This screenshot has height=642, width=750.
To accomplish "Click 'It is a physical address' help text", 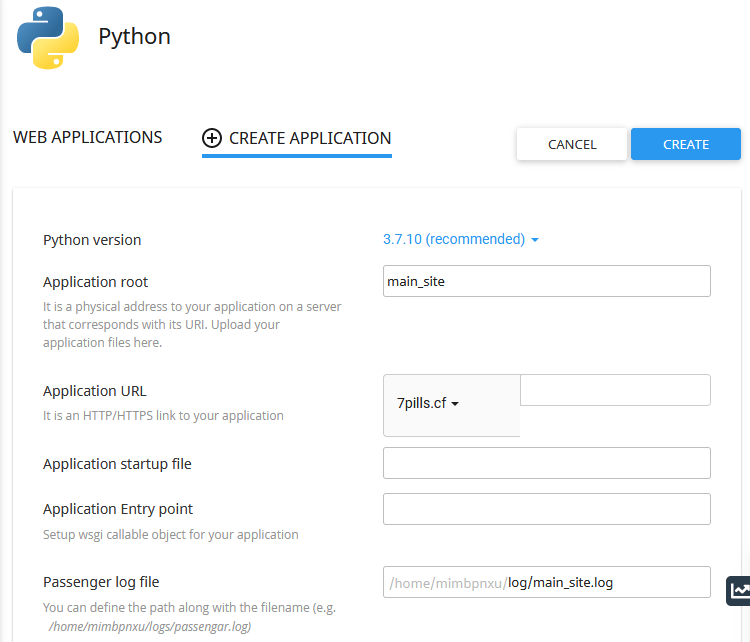I will 192,324.
